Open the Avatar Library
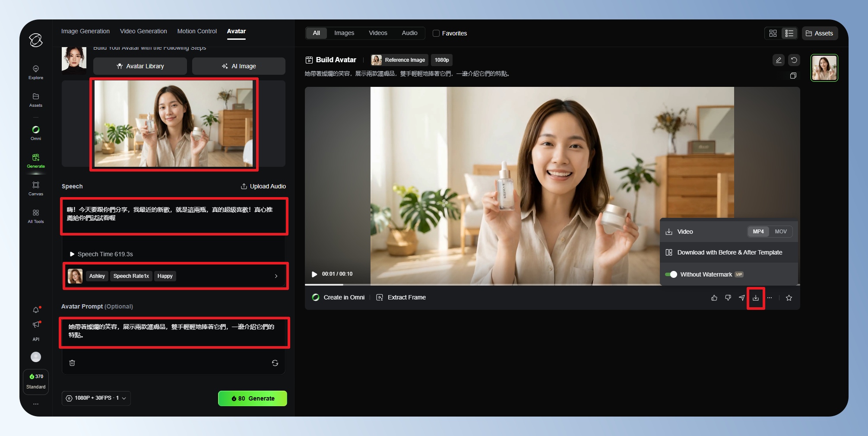The width and height of the screenshot is (868, 436). point(140,66)
